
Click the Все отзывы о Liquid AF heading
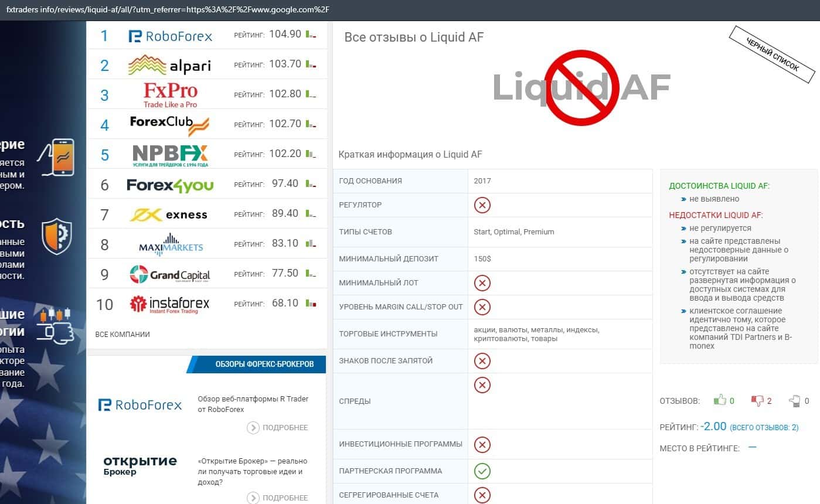point(414,38)
